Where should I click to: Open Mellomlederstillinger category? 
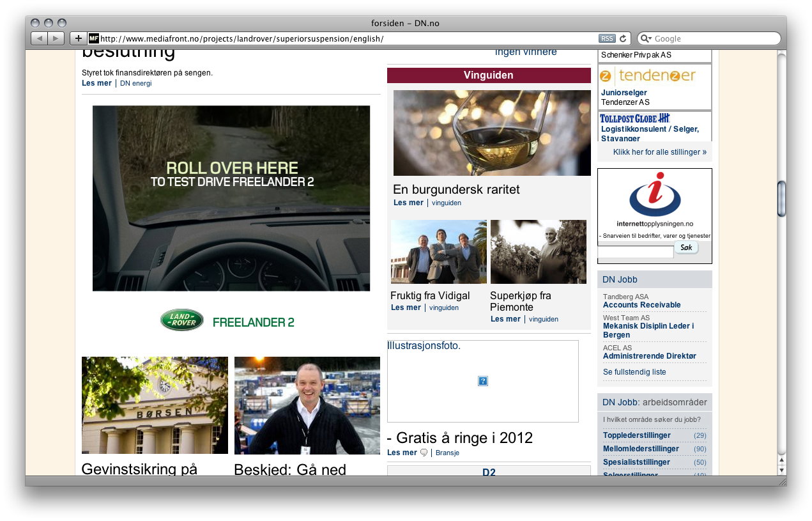(x=641, y=449)
